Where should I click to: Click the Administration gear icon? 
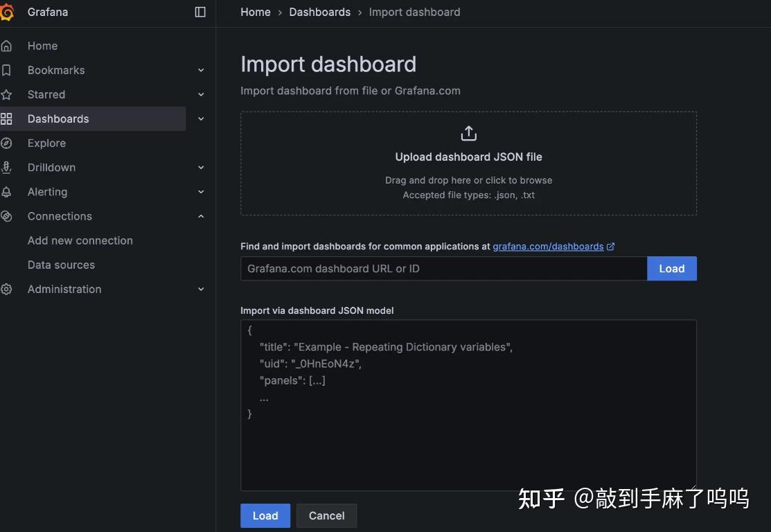click(x=6, y=289)
